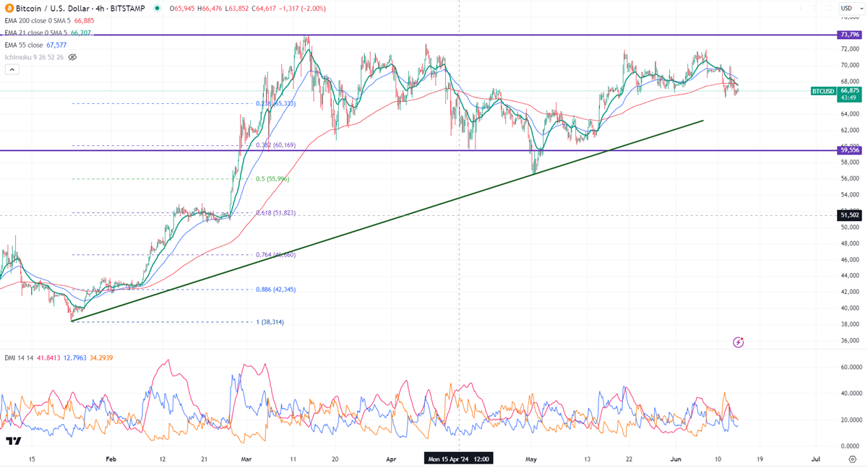Image resolution: width=868 pixels, height=468 pixels.
Task: Click the 0.0000 label on DMI scale
Action: pyautogui.click(x=851, y=446)
